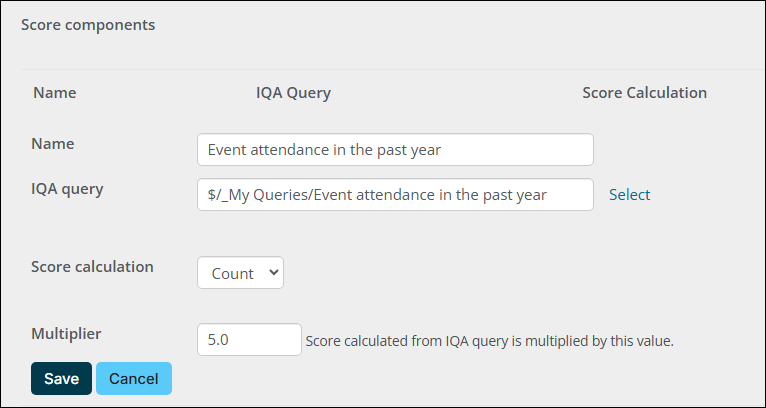Click the Score calculation field label
Image resolution: width=766 pixels, height=408 pixels.
pyautogui.click(x=92, y=267)
